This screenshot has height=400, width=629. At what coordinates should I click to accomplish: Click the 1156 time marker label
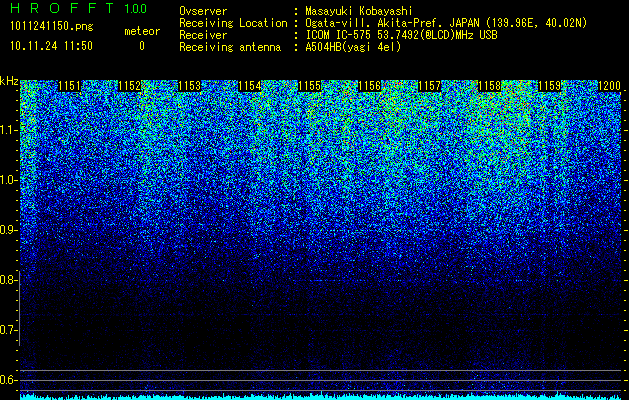pyautogui.click(x=369, y=86)
